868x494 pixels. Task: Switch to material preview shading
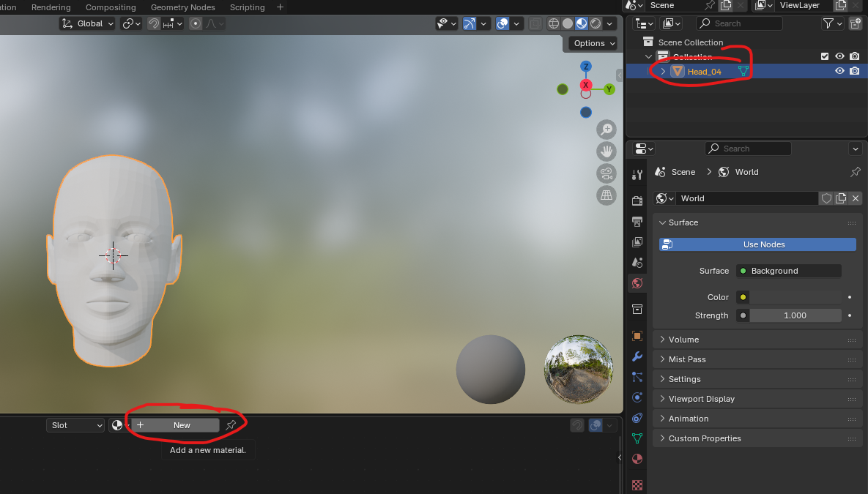(582, 24)
